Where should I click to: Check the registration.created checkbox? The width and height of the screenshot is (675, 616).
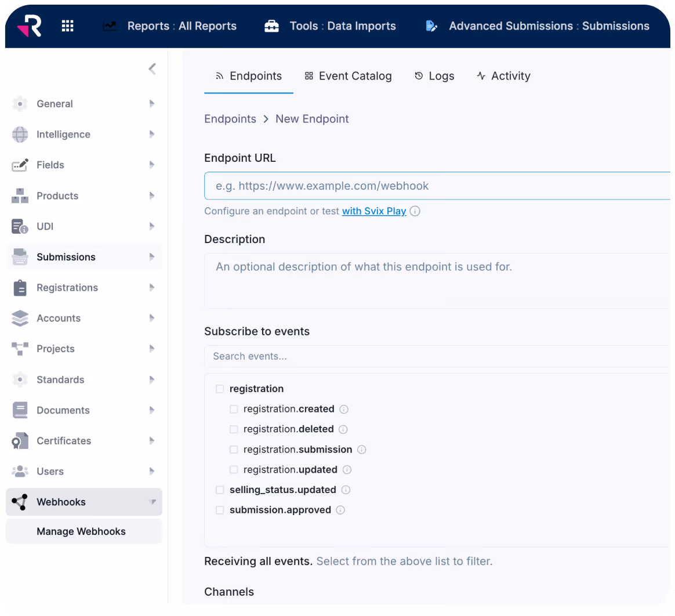(234, 409)
